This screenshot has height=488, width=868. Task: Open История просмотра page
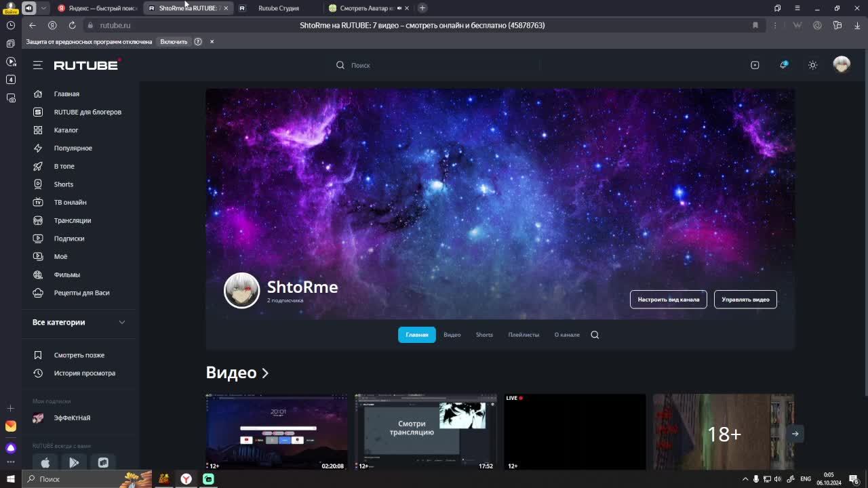tap(84, 373)
